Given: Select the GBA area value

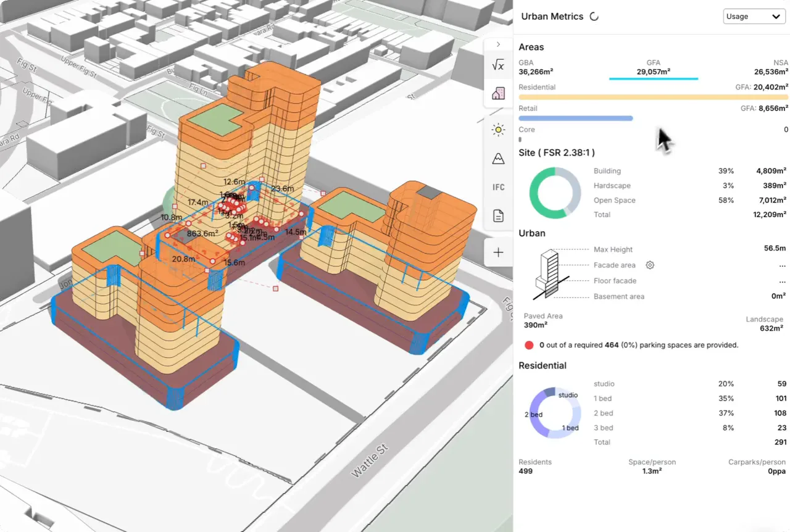Looking at the screenshot, I should coord(534,72).
